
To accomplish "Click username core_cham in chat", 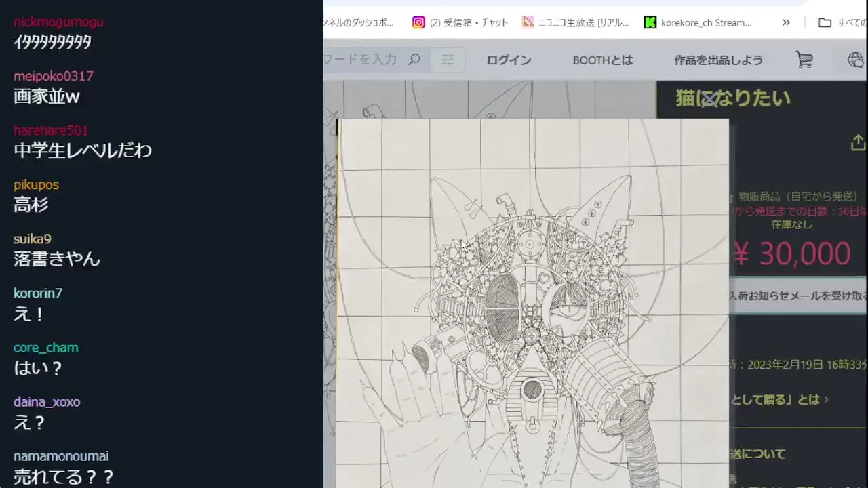I will (46, 347).
